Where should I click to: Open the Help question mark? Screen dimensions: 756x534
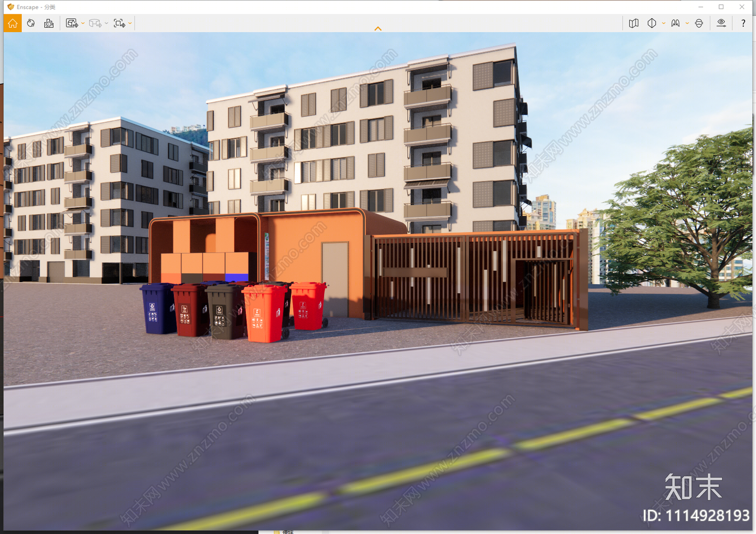pyautogui.click(x=743, y=23)
